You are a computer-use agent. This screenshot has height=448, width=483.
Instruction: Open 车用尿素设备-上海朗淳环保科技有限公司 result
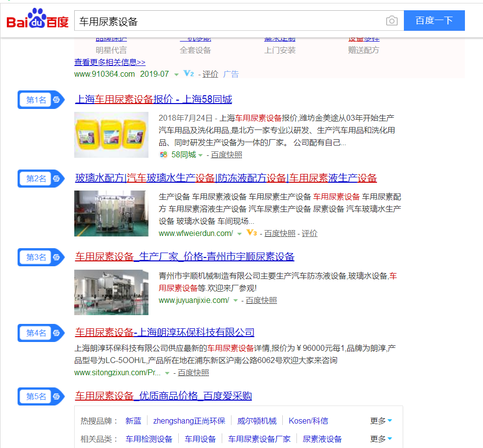pyautogui.click(x=165, y=332)
